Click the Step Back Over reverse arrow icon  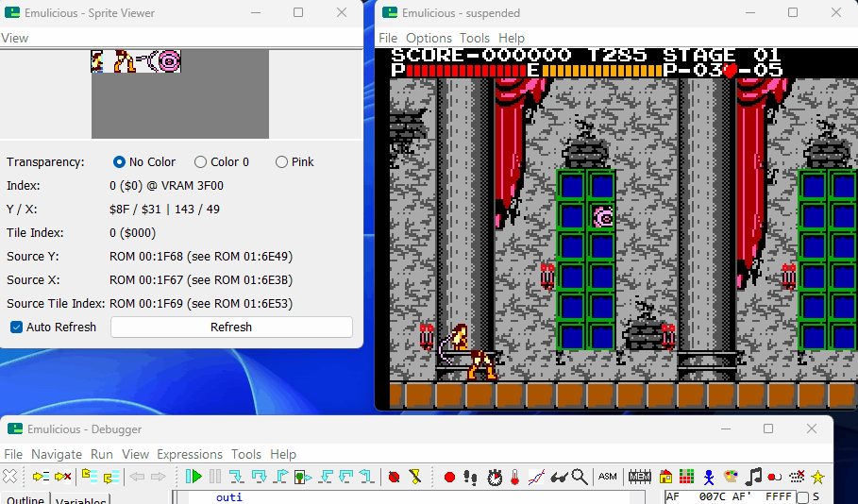click(x=346, y=477)
